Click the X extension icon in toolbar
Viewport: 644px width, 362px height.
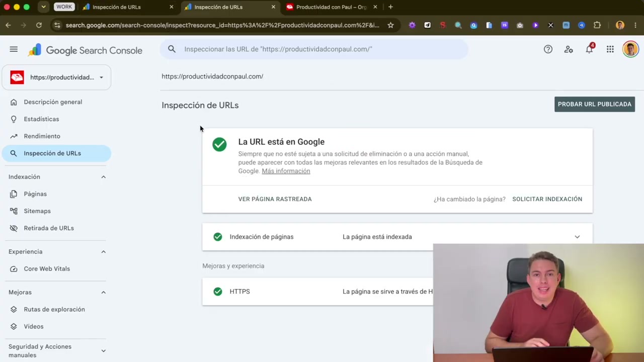click(x=550, y=25)
